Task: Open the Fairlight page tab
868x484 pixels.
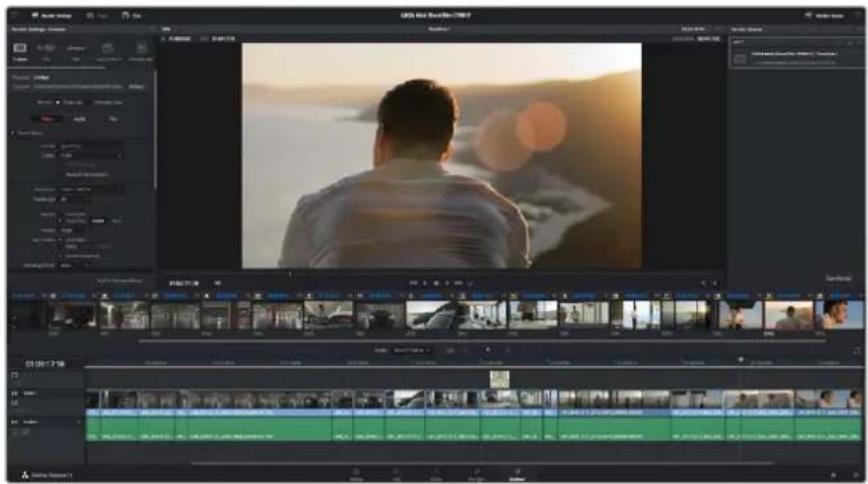Action: click(477, 475)
